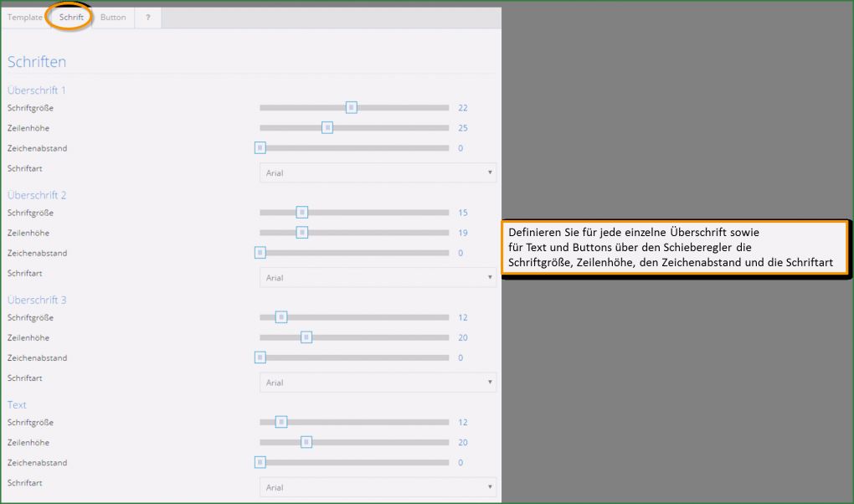Click Überschrift 3 Zeilenhöhe slider handle

[306, 337]
